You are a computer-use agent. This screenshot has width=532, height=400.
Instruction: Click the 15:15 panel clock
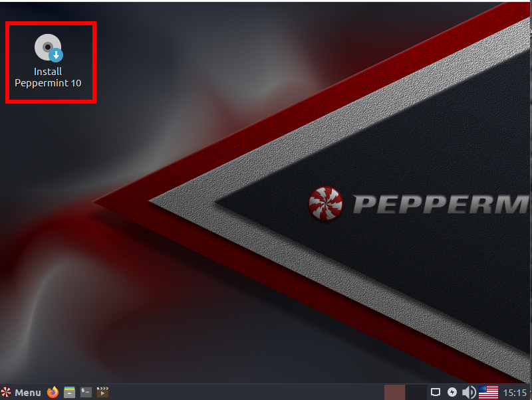coord(515,393)
